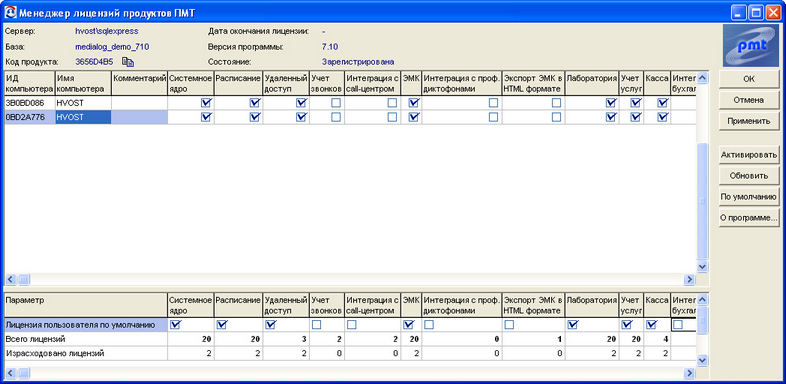786x384 pixels.
Task: Click the upper table vertical scrollbar thumb
Action: tap(702, 201)
